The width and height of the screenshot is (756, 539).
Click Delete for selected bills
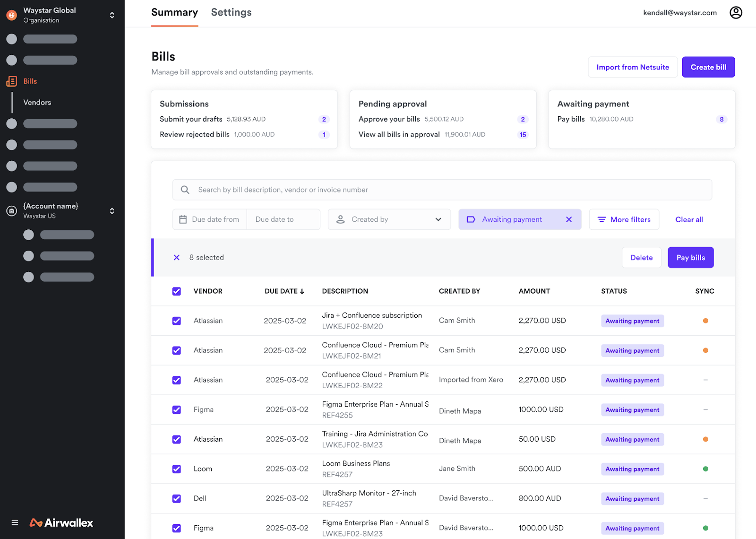[642, 258]
